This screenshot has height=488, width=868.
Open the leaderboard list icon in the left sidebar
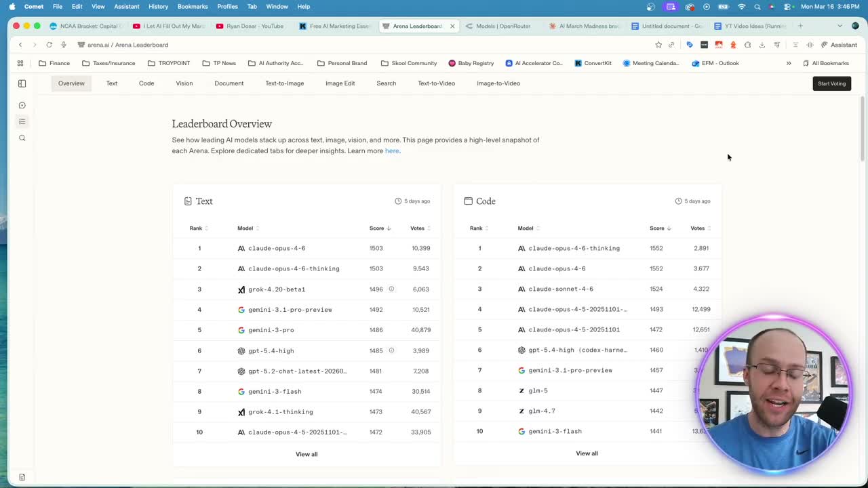pos(22,121)
